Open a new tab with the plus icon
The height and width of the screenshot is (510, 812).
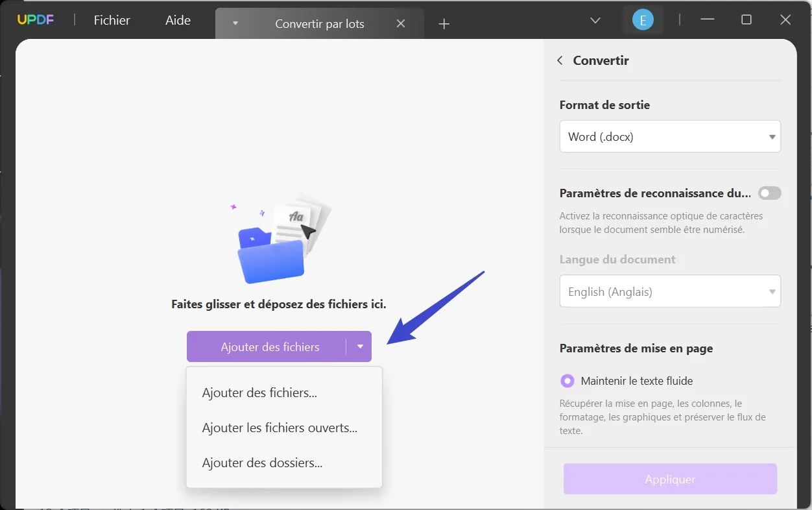tap(444, 24)
